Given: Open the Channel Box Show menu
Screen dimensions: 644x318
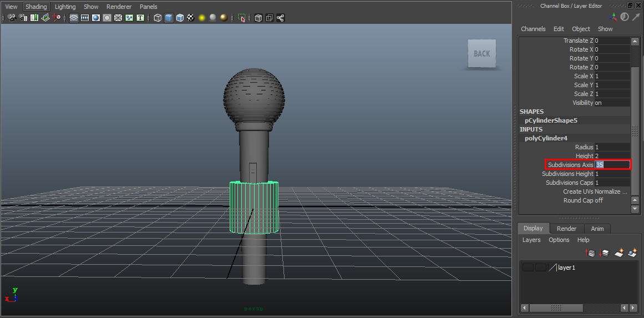Looking at the screenshot, I should [x=605, y=29].
